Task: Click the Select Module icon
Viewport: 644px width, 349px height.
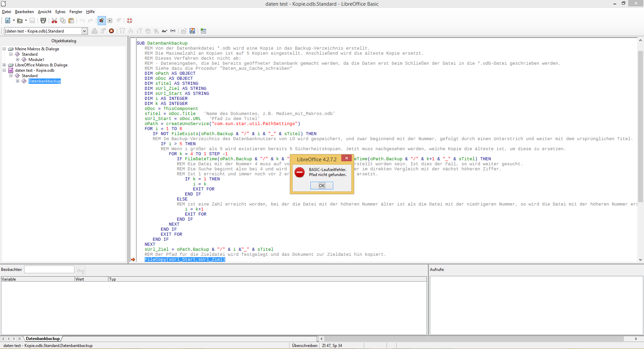Action: point(118,20)
